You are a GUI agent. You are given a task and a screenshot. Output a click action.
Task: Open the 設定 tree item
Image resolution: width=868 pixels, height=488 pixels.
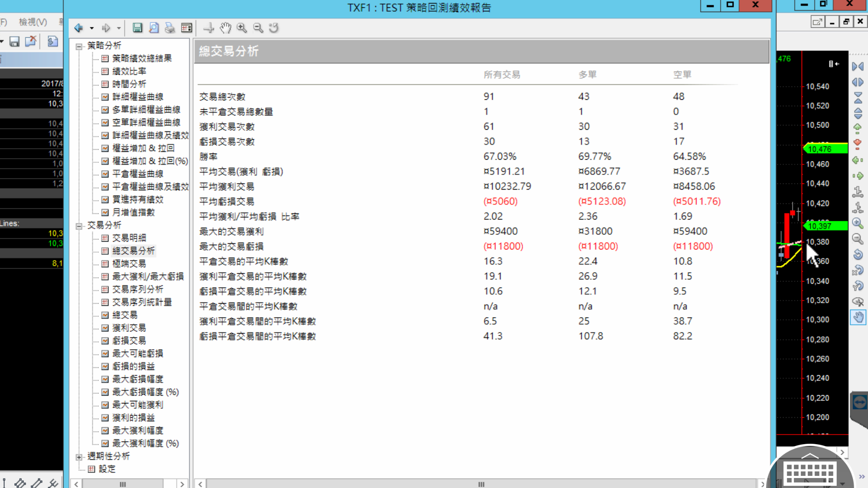point(107,469)
